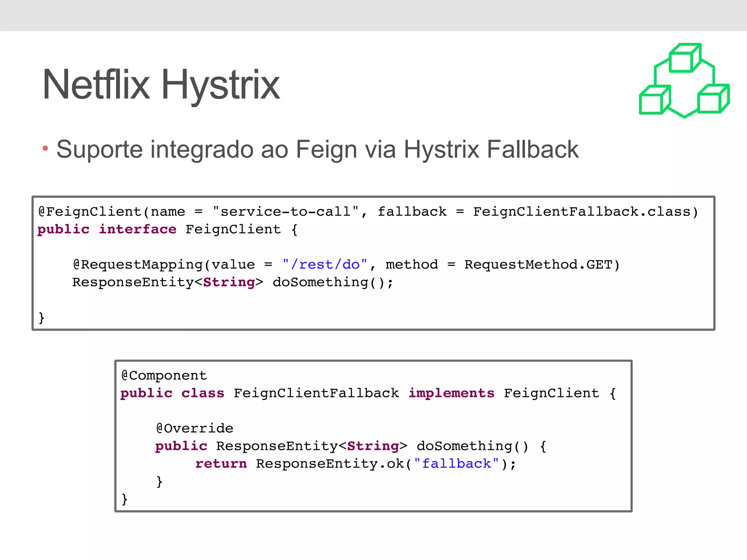Click the "implements" keyword
The height and width of the screenshot is (560, 747).
(452, 393)
